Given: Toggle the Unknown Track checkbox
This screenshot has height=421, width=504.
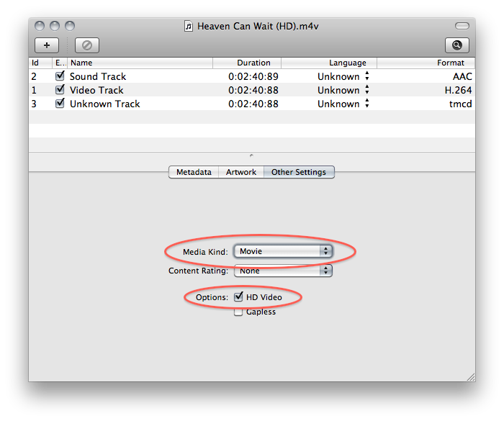Looking at the screenshot, I should 60,104.
